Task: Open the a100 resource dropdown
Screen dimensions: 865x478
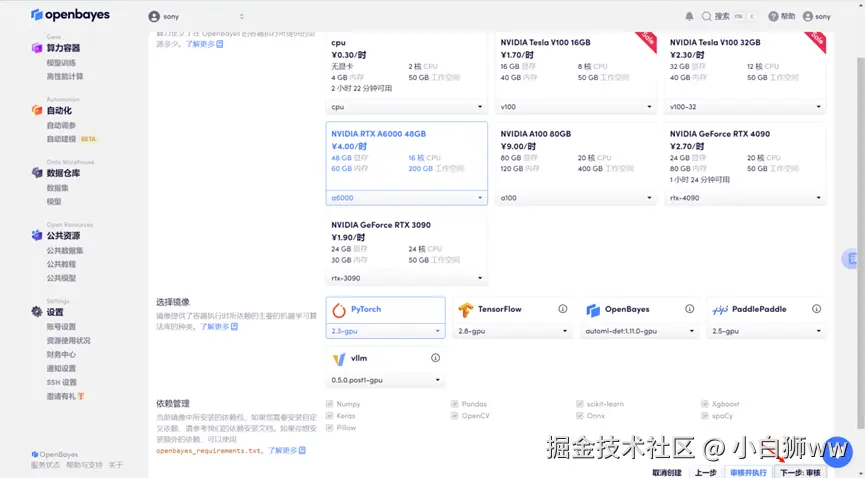Action: [x=576, y=198]
